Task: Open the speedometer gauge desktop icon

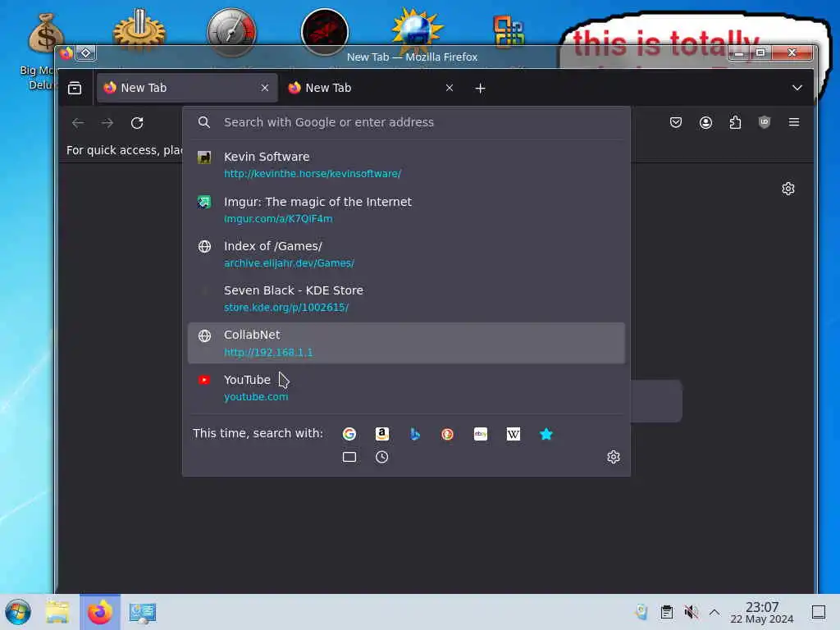Action: coord(232,32)
